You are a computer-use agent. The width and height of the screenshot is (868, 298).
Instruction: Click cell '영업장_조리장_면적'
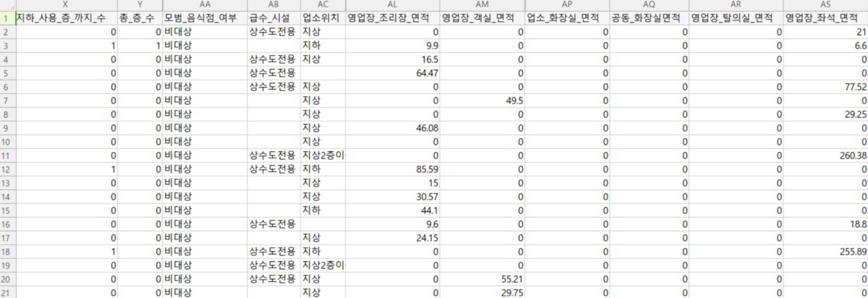tap(393, 18)
